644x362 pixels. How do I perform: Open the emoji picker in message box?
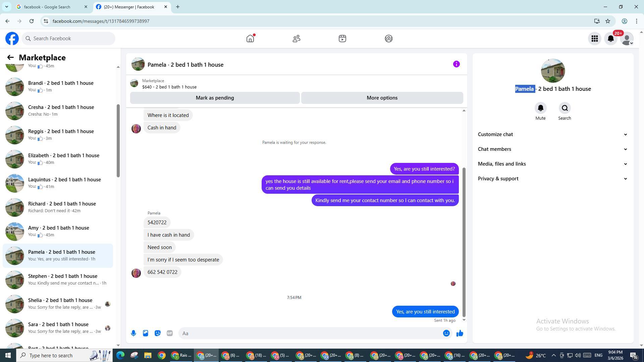pos(446,333)
